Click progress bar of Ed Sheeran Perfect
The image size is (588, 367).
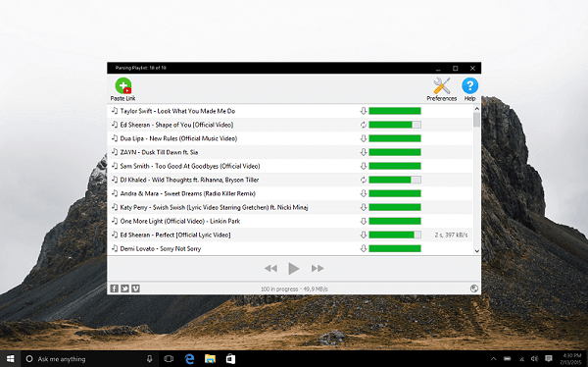tap(395, 235)
